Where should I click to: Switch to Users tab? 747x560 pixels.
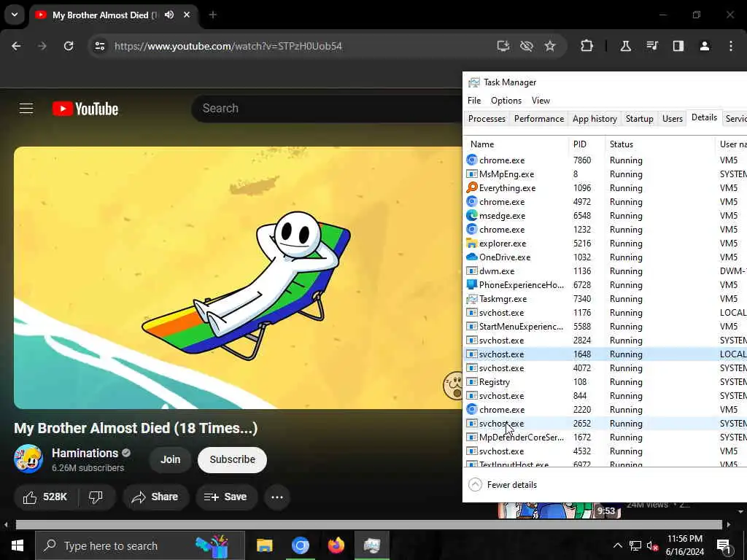pyautogui.click(x=672, y=119)
